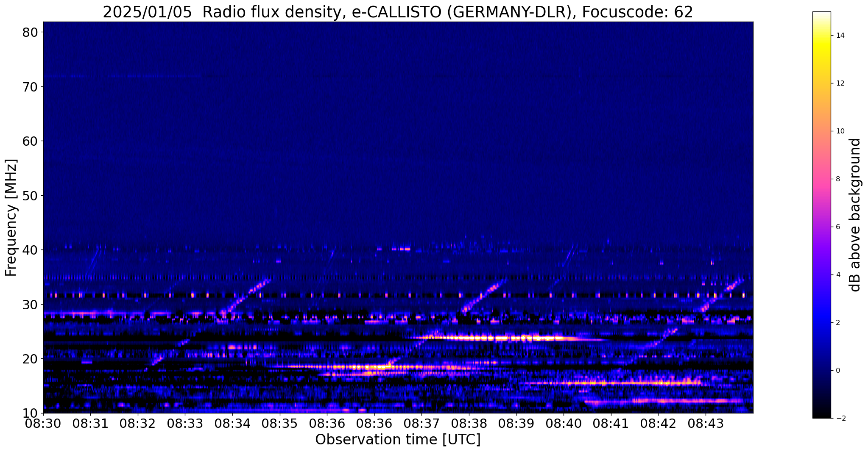The width and height of the screenshot is (868, 452).
Task: Click the 4 value on the colorbar
Action: [837, 275]
